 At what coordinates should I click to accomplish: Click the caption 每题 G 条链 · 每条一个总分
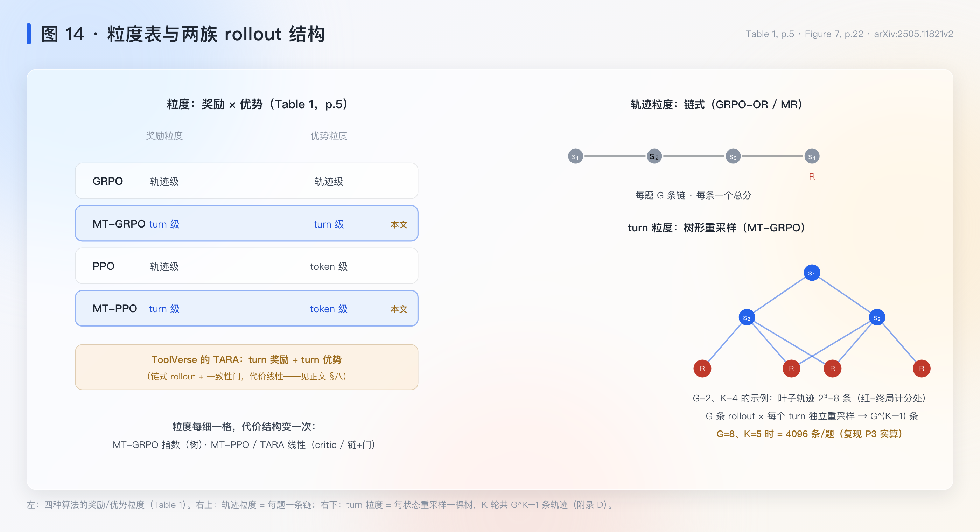tap(693, 195)
